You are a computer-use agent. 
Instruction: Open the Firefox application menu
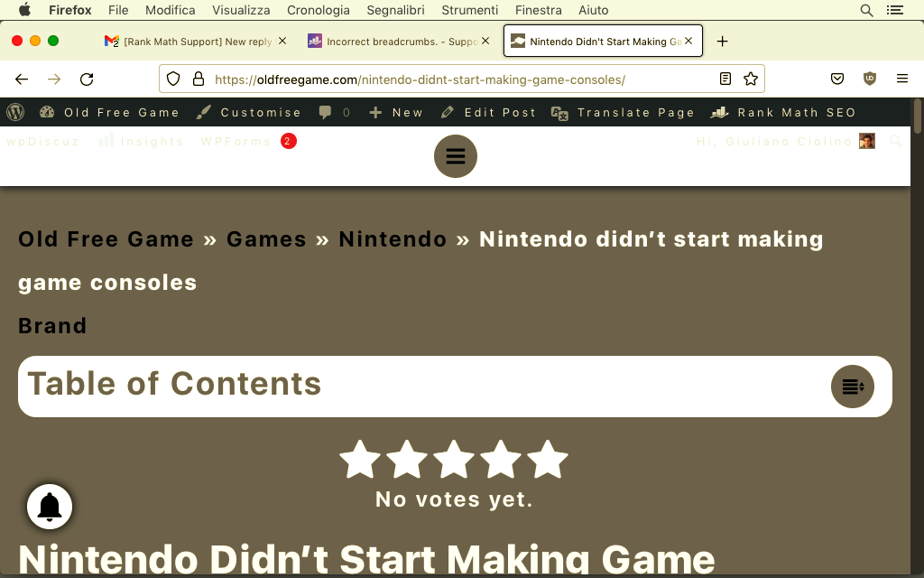pyautogui.click(x=70, y=10)
